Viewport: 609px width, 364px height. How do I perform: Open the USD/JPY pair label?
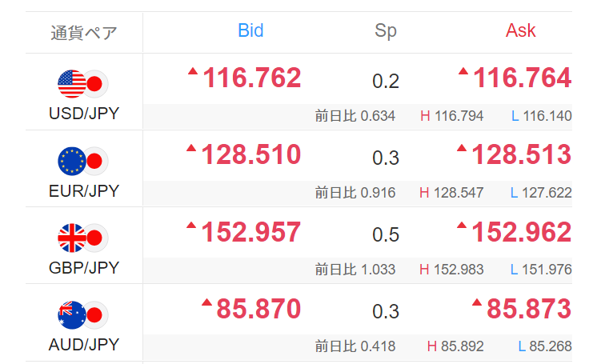point(83,114)
